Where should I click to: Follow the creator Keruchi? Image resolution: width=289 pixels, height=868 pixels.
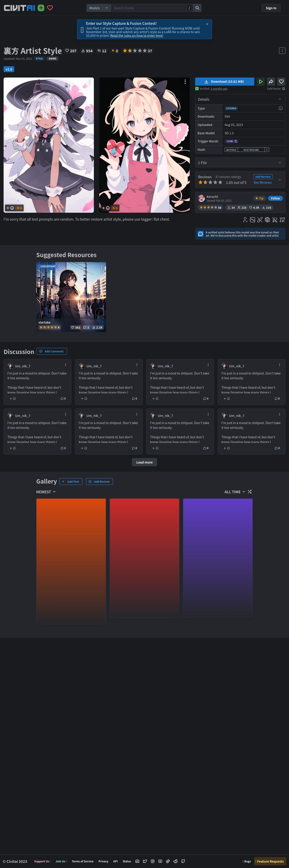tap(275, 198)
